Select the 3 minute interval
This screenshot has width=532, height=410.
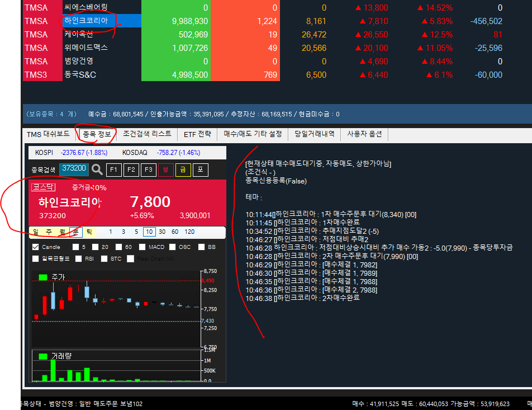(123, 232)
